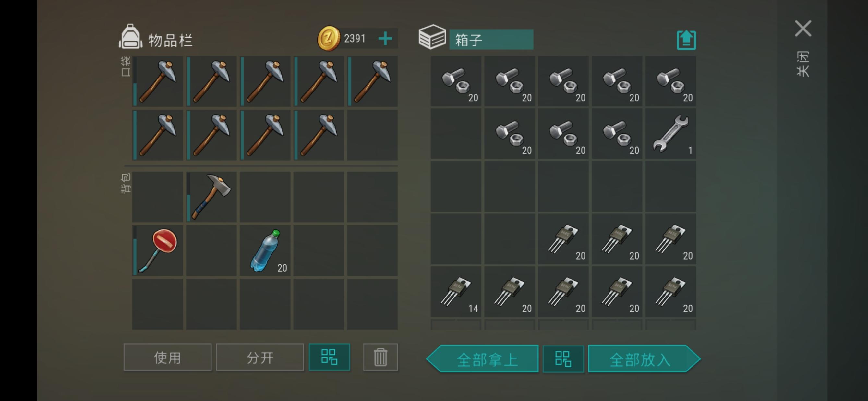Select the first bolts stack in the chest
This screenshot has width=868, height=401.
pyautogui.click(x=455, y=81)
